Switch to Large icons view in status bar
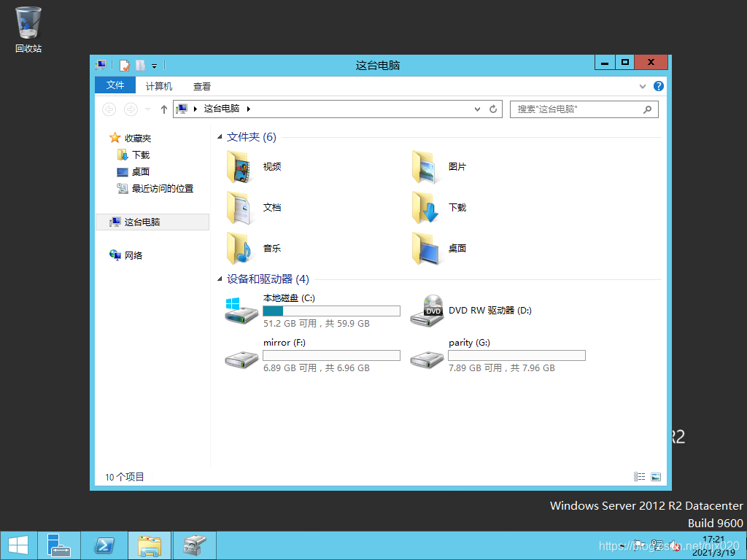The width and height of the screenshot is (747, 560). (656, 477)
